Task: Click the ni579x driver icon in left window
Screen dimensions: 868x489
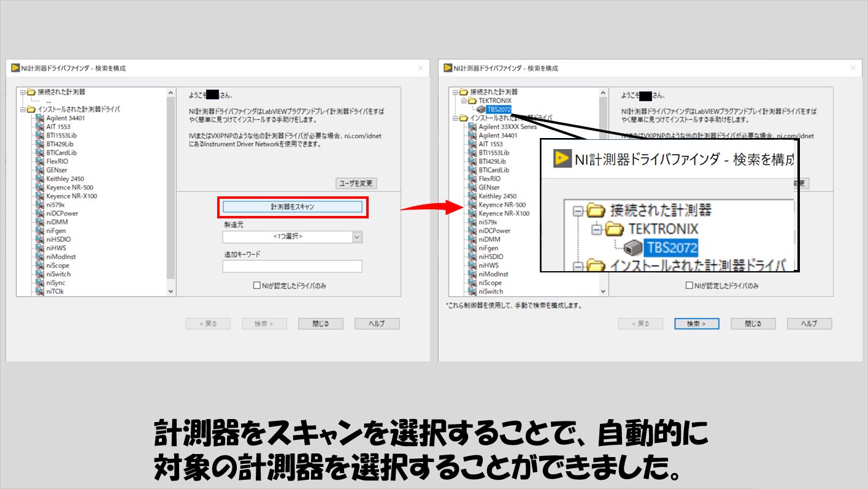Action: click(x=39, y=205)
